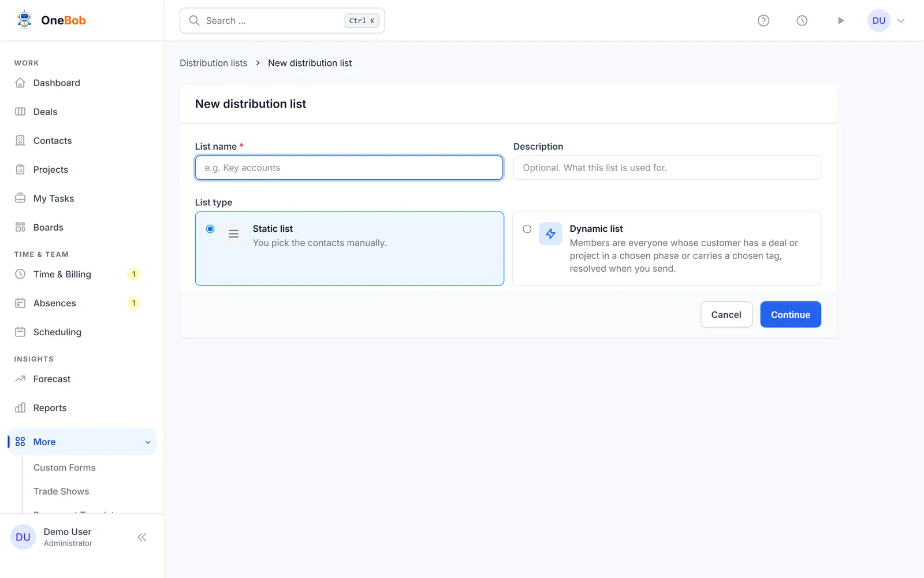This screenshot has height=578, width=924.
Task: Click the Time & Billing badge showing 1
Action: click(x=134, y=274)
